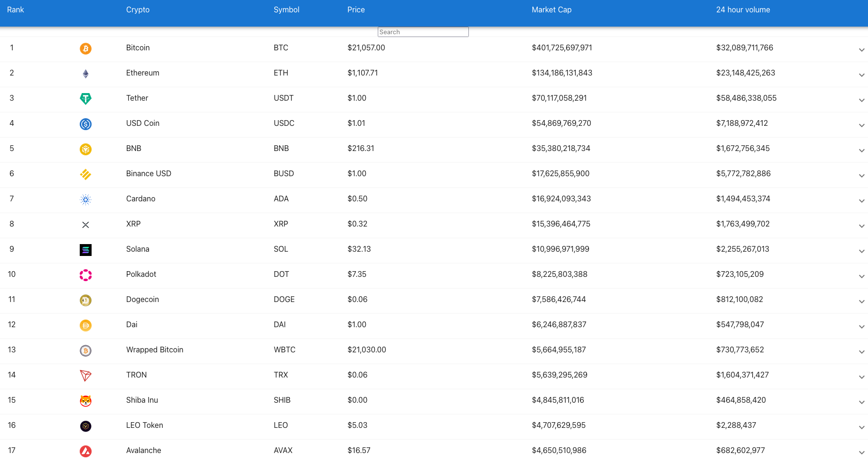This screenshot has width=868, height=463.
Task: Expand the Binance USD row chevron
Action: point(861,176)
